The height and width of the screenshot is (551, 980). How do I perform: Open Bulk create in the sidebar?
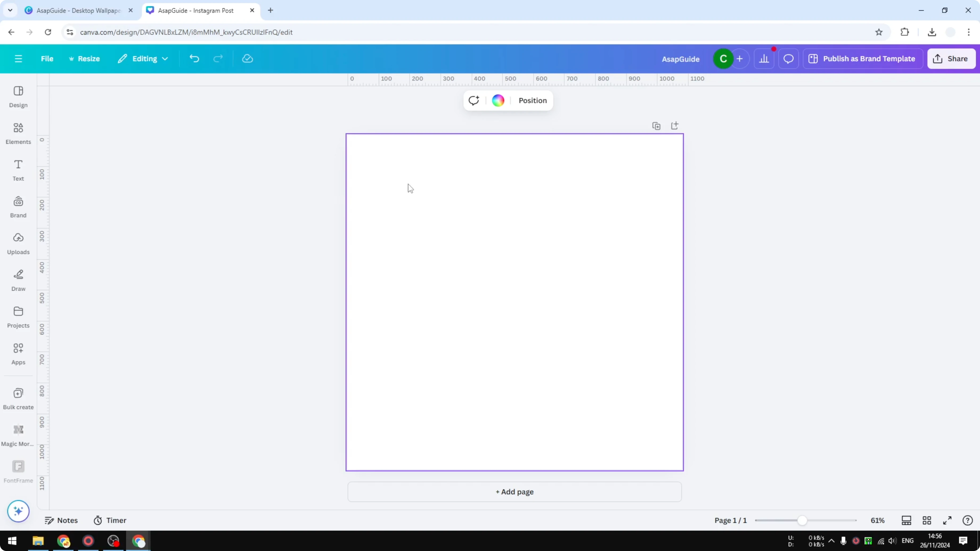coord(18,398)
